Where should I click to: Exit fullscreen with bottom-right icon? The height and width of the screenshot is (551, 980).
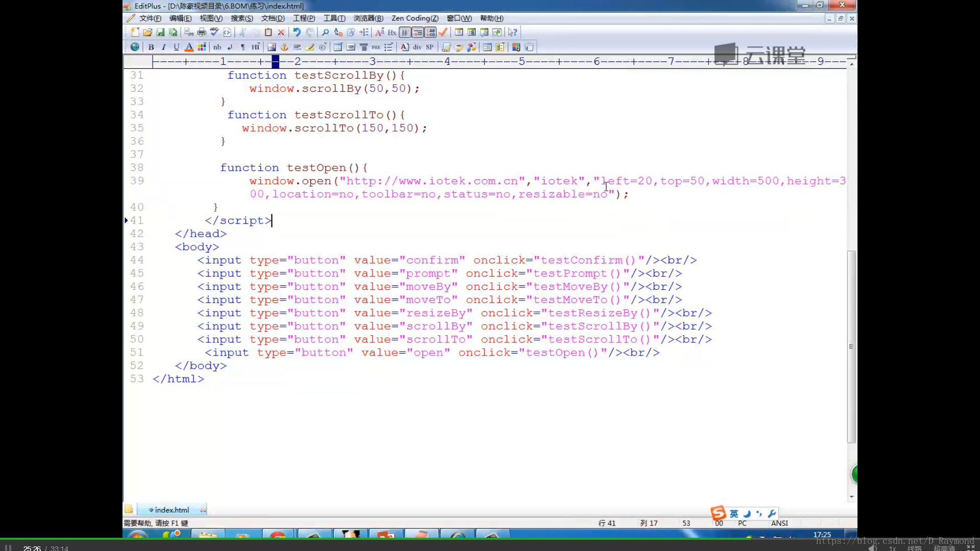[970, 548]
